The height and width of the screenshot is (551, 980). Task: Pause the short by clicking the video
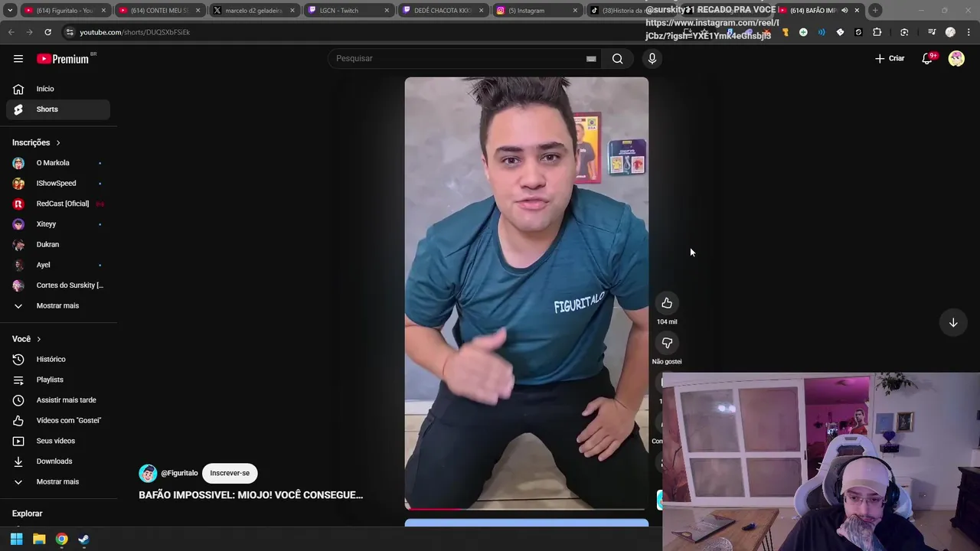click(526, 293)
